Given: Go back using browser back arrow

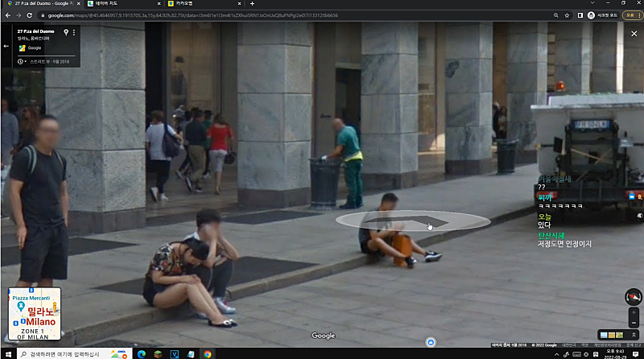Looking at the screenshot, I should click(8, 15).
